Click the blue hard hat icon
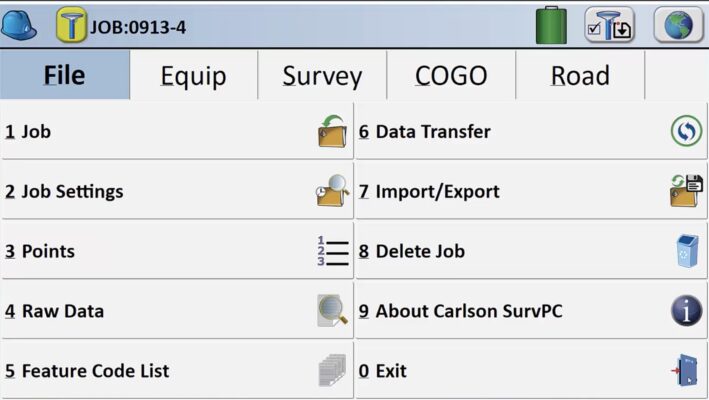709x400 pixels. 19,26
